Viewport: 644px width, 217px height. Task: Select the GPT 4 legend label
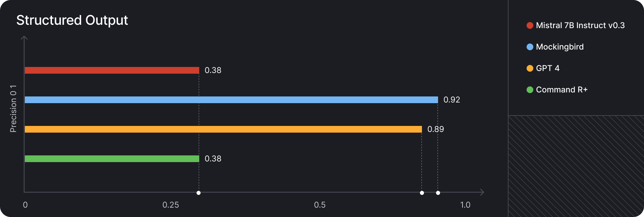547,68
